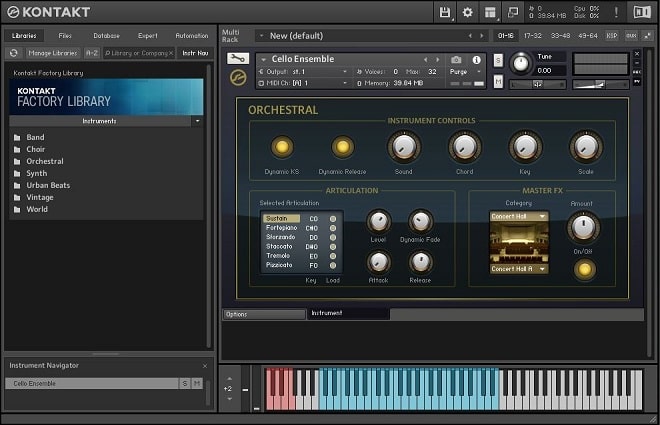660x425 pixels.
Task: Go to next multi preset arrow
Action: 482,36
